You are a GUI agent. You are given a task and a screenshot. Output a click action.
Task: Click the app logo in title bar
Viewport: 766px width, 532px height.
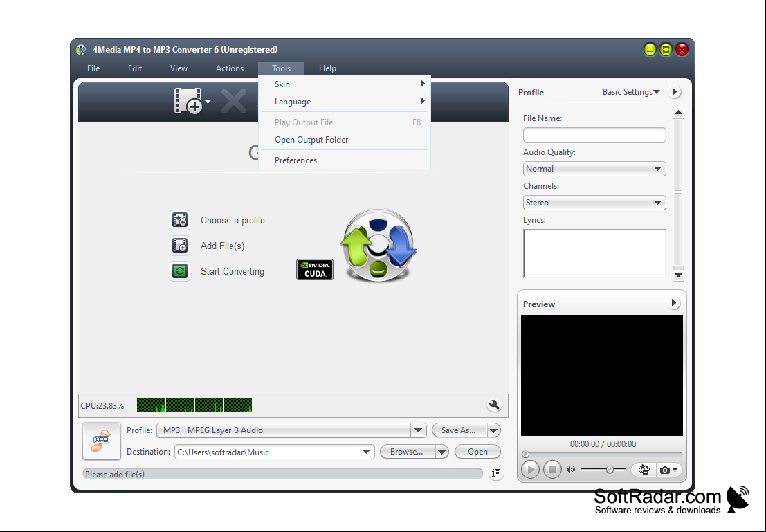pyautogui.click(x=81, y=49)
